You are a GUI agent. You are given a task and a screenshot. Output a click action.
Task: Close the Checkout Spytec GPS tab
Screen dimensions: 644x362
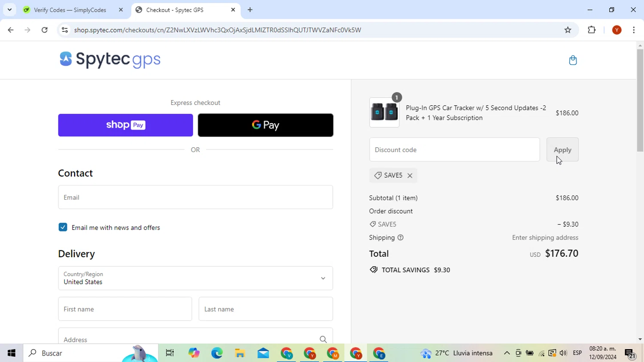(x=233, y=10)
